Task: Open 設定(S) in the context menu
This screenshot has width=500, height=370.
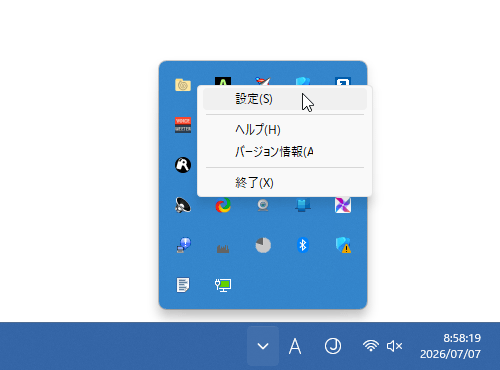Action: (285, 99)
